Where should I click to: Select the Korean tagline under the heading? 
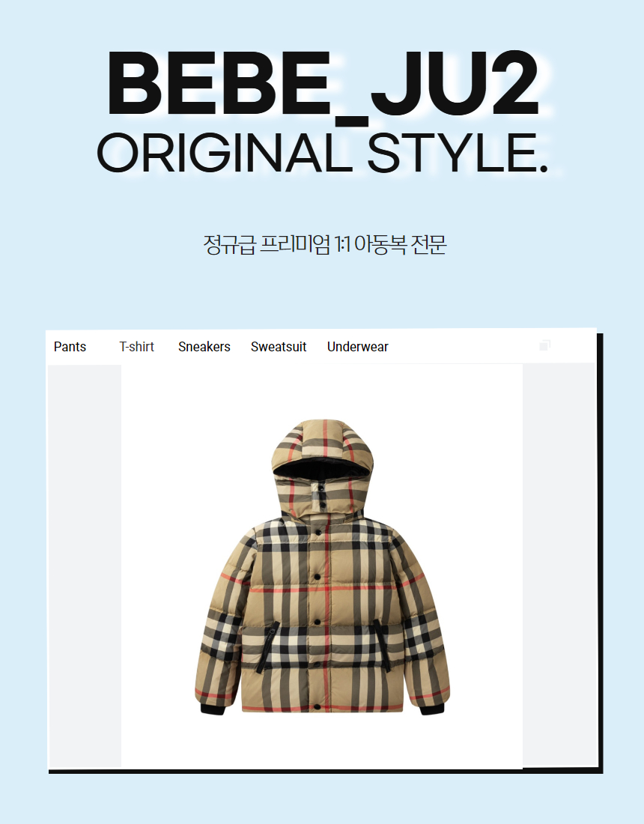(x=325, y=244)
